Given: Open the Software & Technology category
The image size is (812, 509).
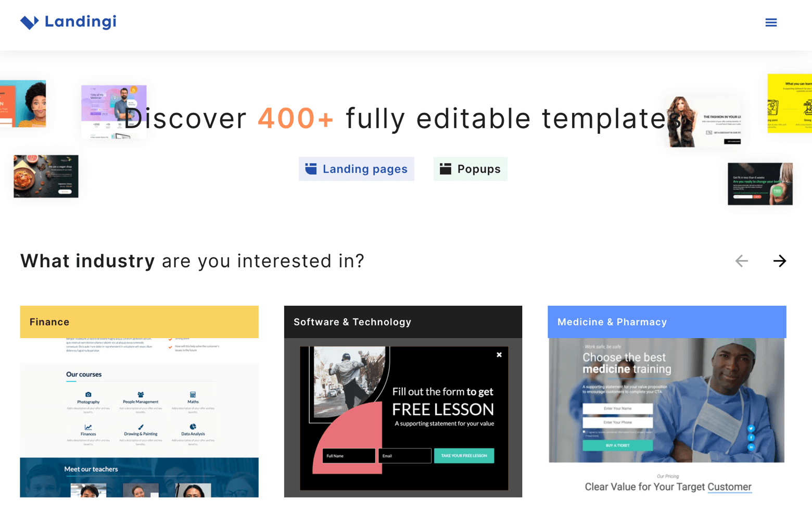Looking at the screenshot, I should click(403, 322).
